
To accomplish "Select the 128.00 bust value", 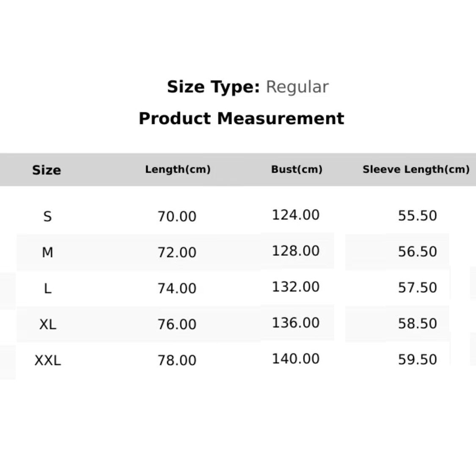I will coord(295,251).
